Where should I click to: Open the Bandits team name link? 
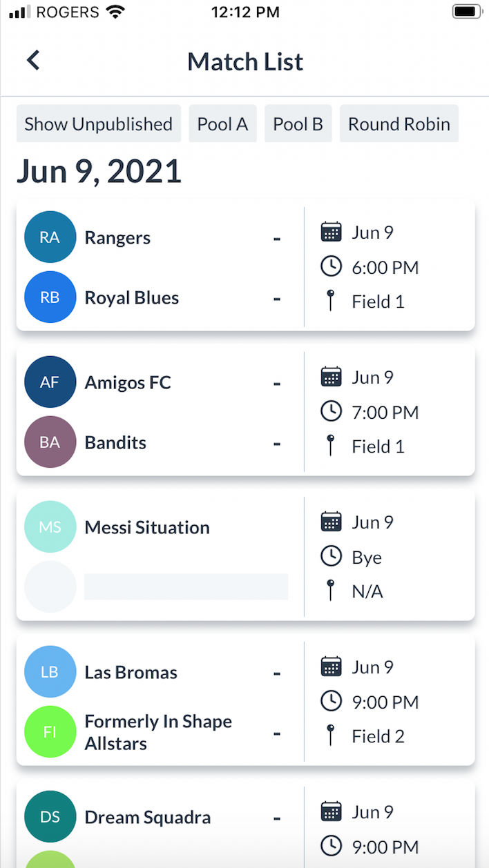[115, 443]
